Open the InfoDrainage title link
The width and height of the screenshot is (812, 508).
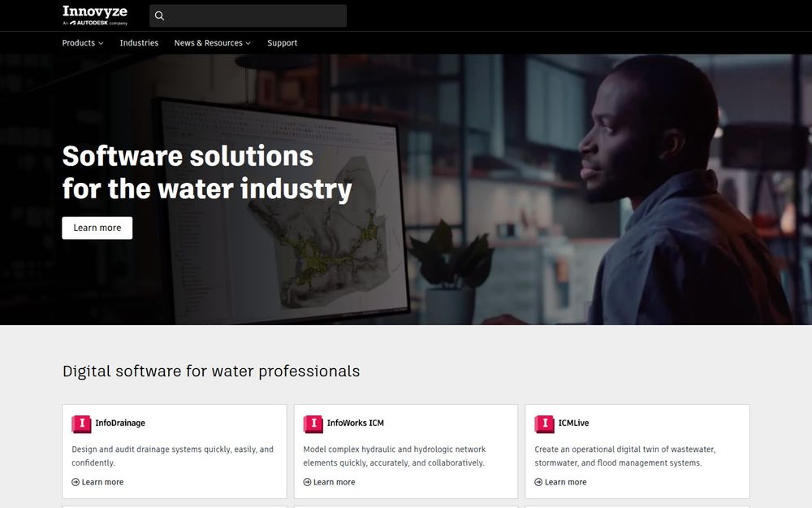click(x=120, y=423)
